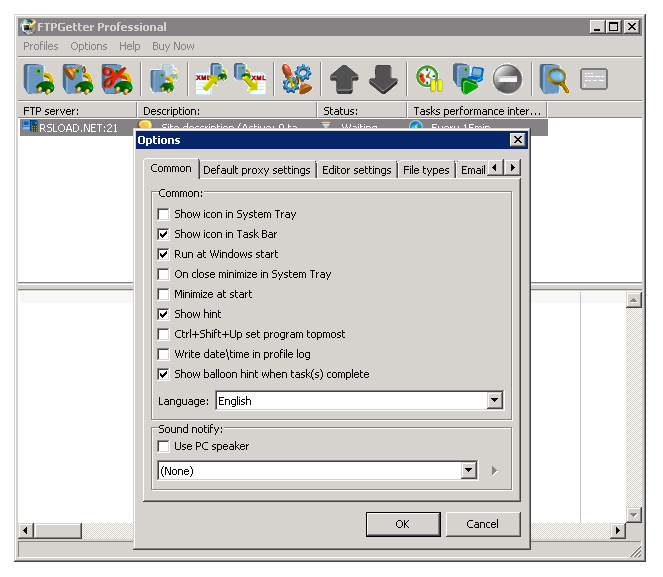The width and height of the screenshot is (663, 577).
Task: Open the Profiles menu
Action: 41,46
